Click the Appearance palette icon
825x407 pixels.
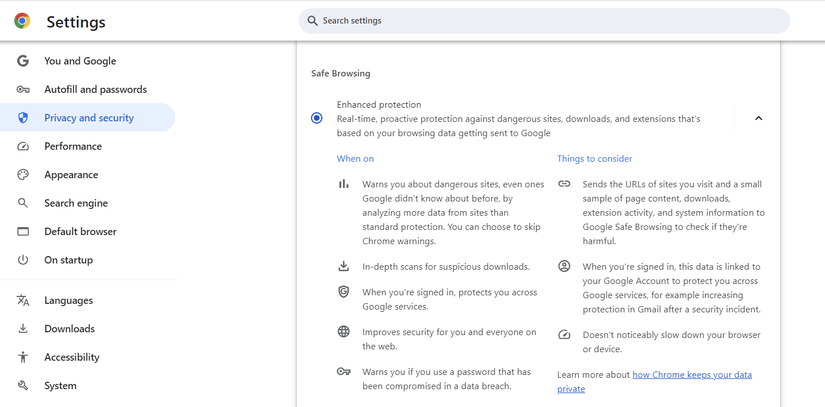pos(23,175)
